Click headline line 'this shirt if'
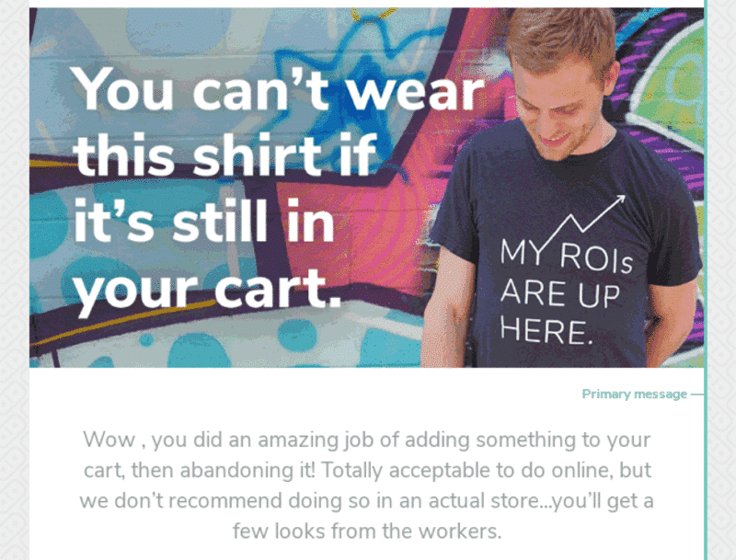The height and width of the screenshot is (560, 736). 225,154
